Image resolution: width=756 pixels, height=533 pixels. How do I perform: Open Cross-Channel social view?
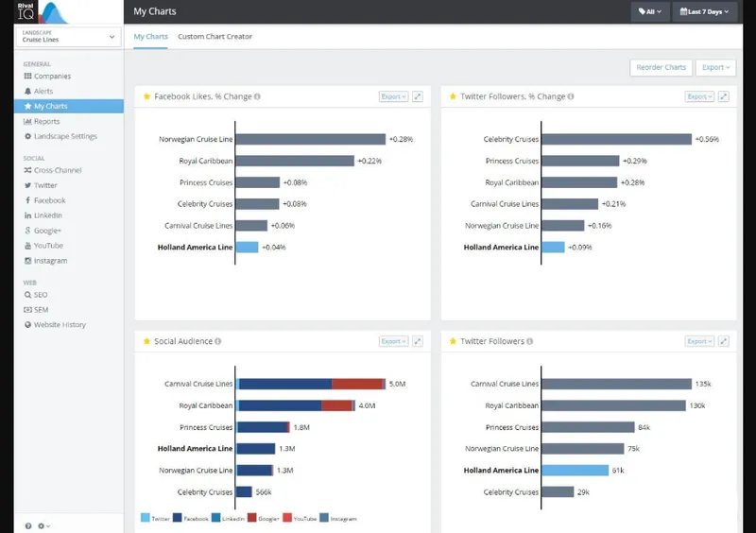pos(53,170)
